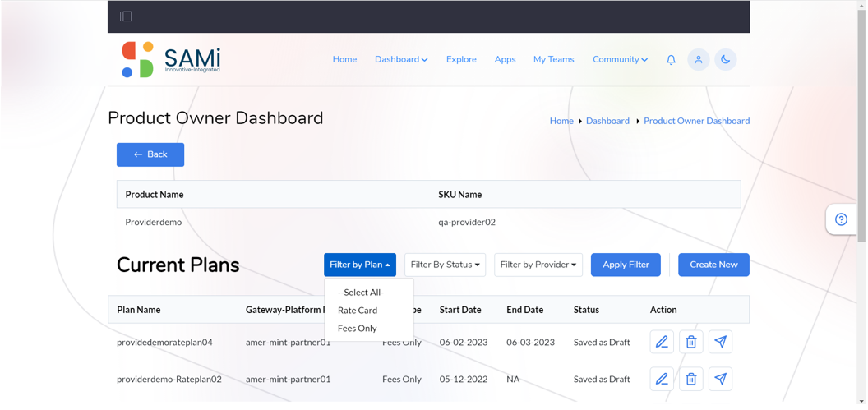868x410 pixels.
Task: Open Explore in navigation bar
Action: pos(461,59)
